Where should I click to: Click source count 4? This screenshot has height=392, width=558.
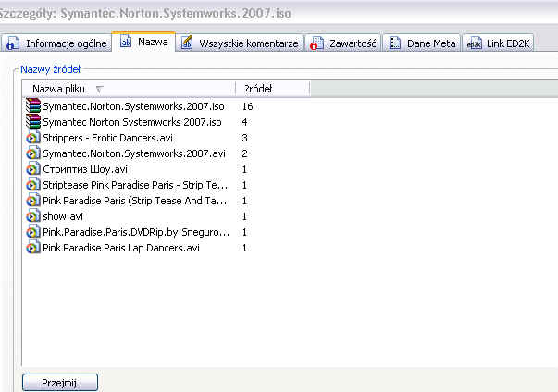(244, 122)
